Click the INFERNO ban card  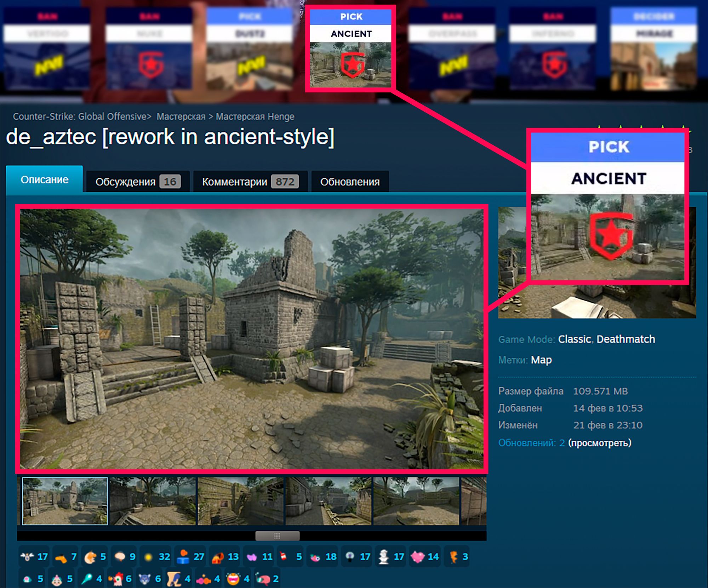pos(553,48)
